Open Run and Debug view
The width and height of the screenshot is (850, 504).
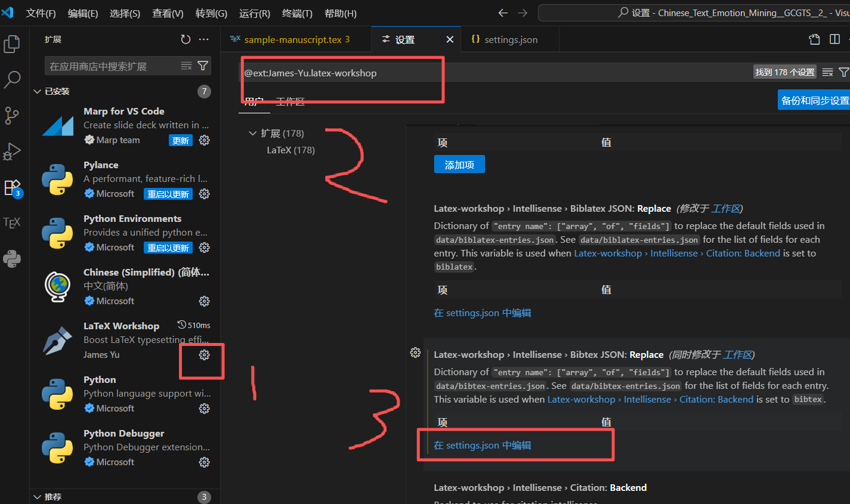[12, 151]
